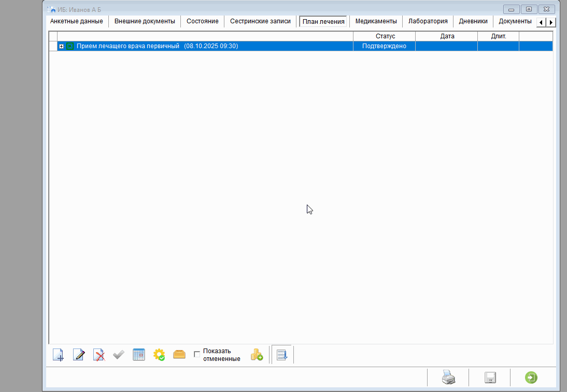Click the gear with green check icon

pyautogui.click(x=159, y=355)
